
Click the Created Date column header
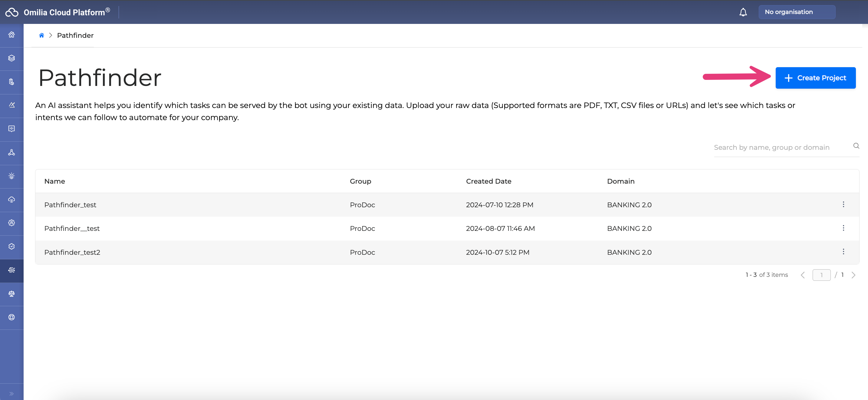[x=488, y=181]
